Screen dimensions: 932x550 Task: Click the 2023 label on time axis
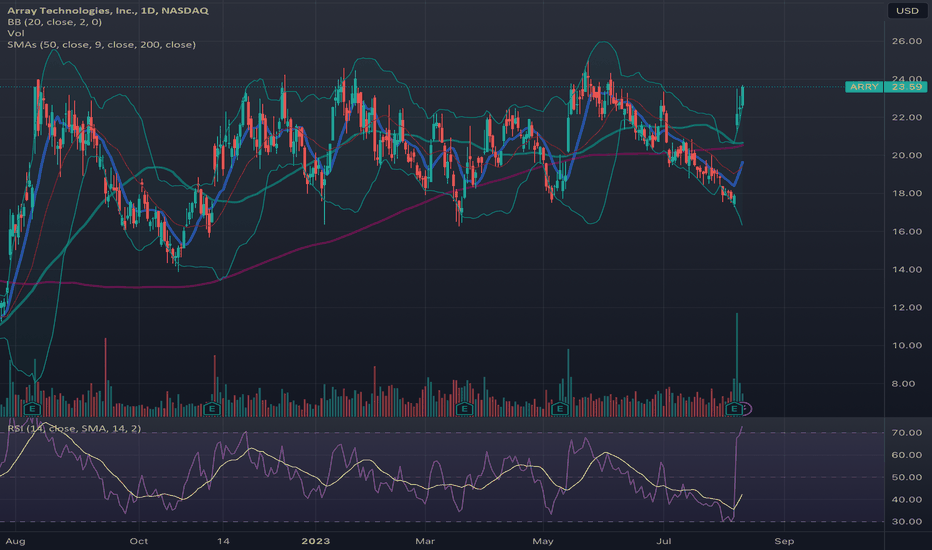[x=316, y=541]
